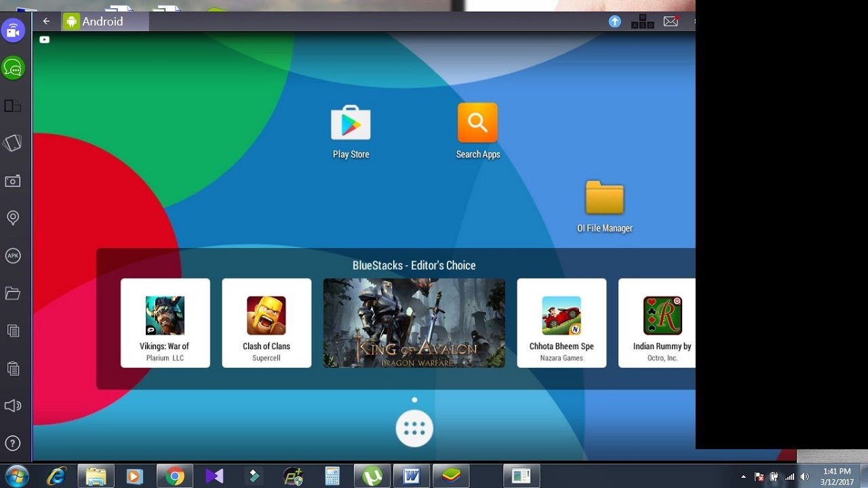Click the back arrow in BlueStacks title bar

(x=46, y=21)
